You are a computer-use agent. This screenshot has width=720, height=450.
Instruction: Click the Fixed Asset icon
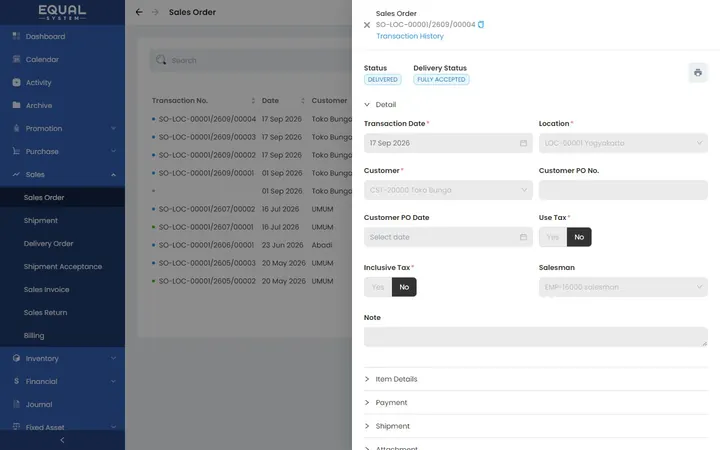17,426
